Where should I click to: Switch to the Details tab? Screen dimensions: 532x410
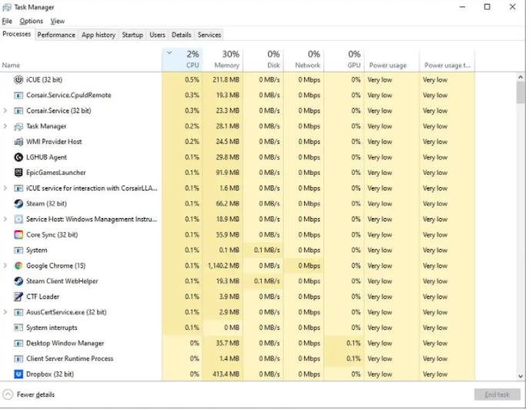[x=181, y=35]
